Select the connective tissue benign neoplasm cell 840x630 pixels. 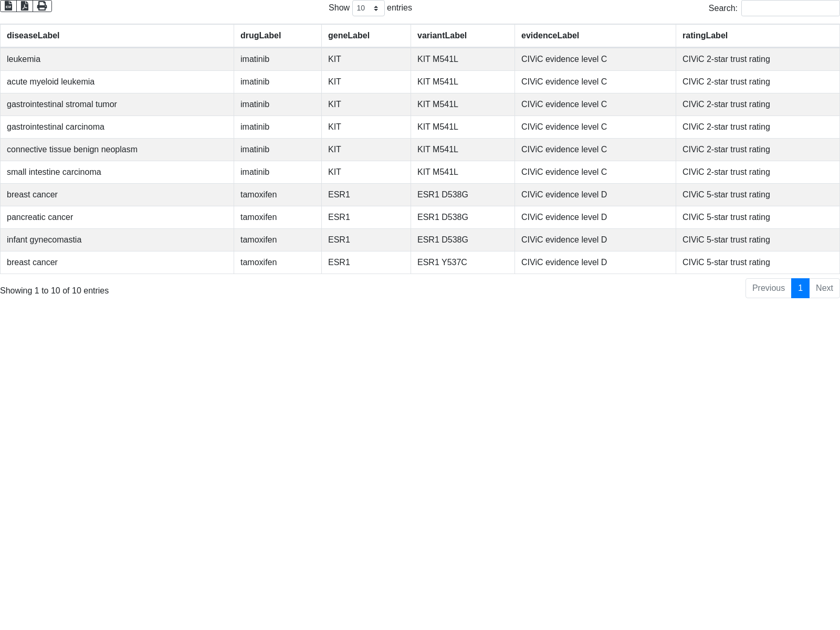pyautogui.click(x=72, y=150)
